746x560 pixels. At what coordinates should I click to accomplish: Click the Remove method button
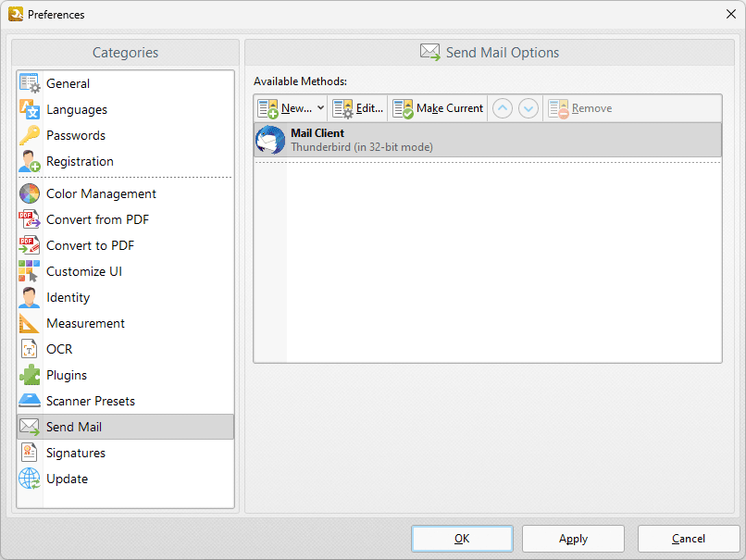click(x=580, y=108)
